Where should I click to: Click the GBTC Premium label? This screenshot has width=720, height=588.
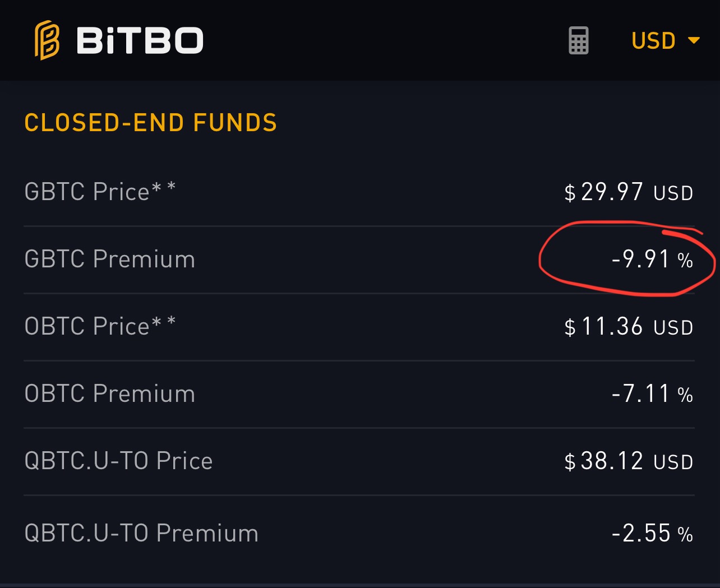point(110,259)
